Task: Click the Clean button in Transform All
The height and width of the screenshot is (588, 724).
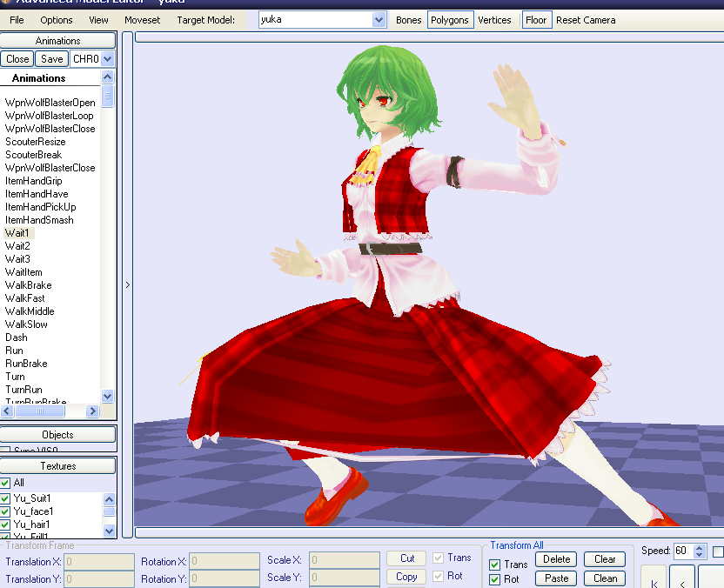Action: tap(605, 578)
